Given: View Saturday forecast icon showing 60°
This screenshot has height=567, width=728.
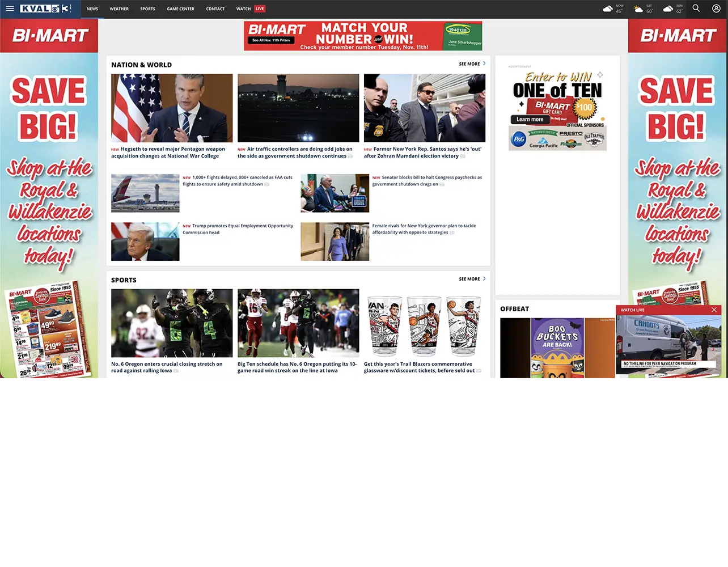Looking at the screenshot, I should 638,9.
